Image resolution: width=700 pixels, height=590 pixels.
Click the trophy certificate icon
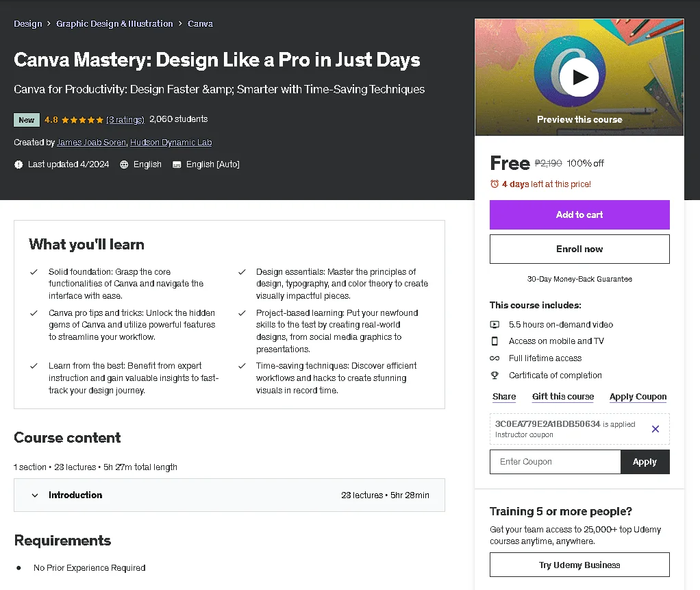(x=495, y=375)
